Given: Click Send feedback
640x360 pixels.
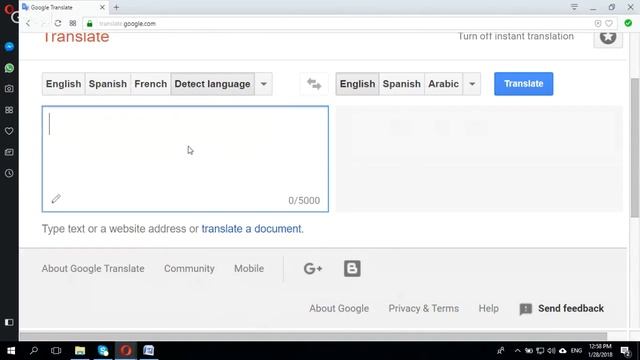Looking at the screenshot, I should [562, 309].
